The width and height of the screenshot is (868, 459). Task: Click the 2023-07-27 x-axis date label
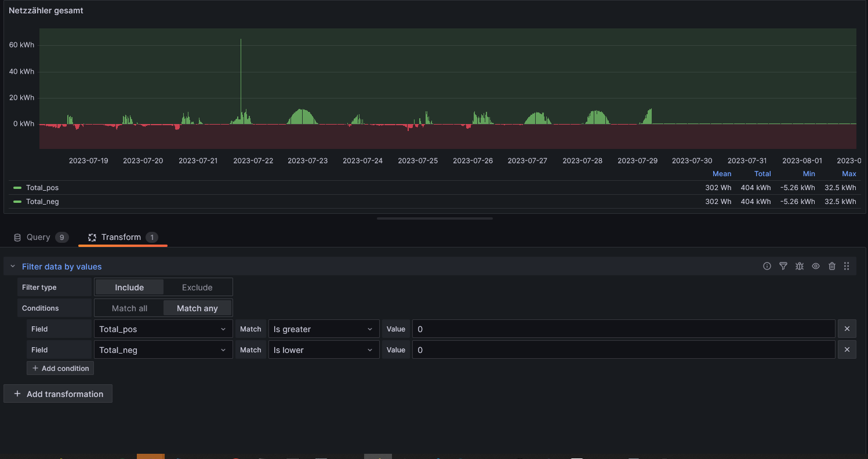tap(527, 161)
